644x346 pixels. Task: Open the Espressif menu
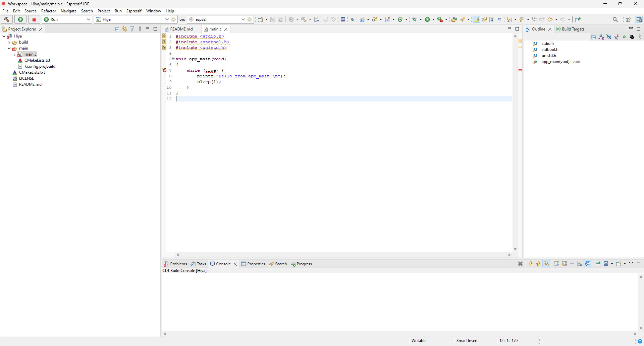tap(134, 11)
